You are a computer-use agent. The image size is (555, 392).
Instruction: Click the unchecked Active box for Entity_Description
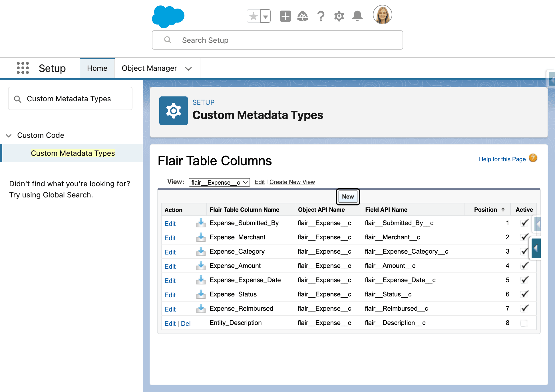[524, 323]
